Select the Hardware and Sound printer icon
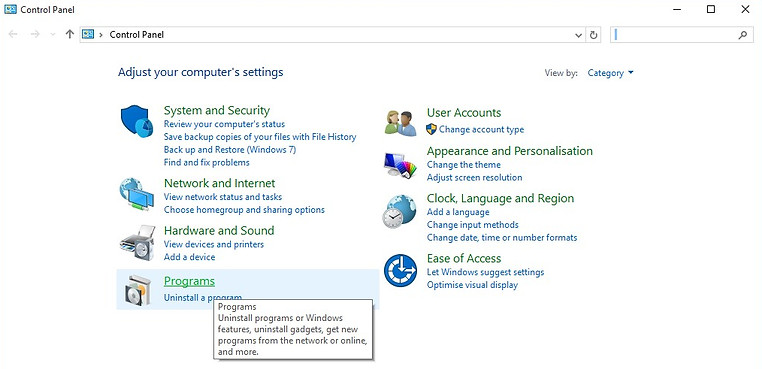 tap(137, 243)
